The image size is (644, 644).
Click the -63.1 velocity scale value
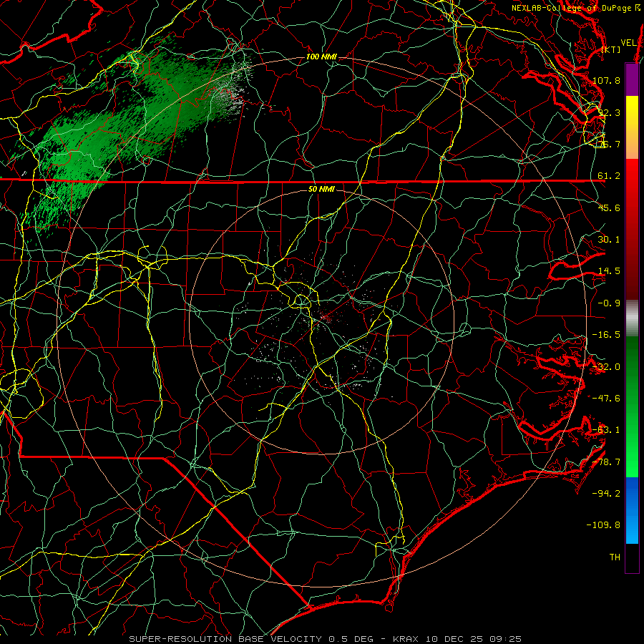[x=606, y=430]
